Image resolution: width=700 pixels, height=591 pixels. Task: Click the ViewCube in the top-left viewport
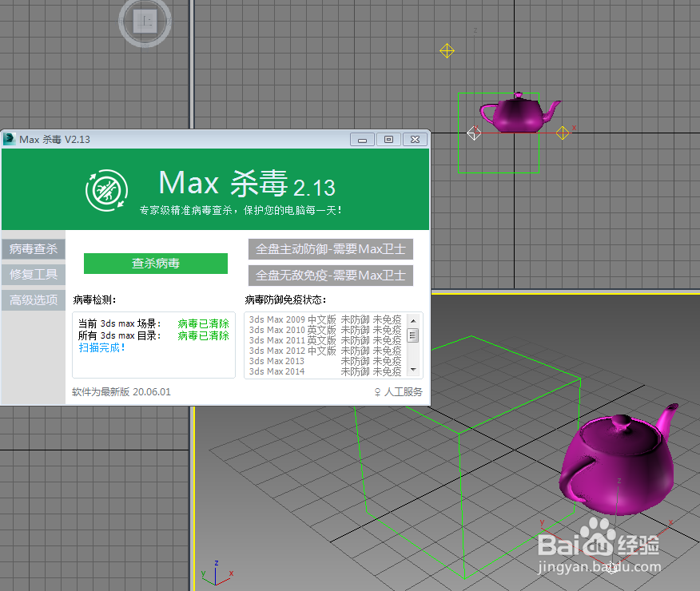pos(145,21)
